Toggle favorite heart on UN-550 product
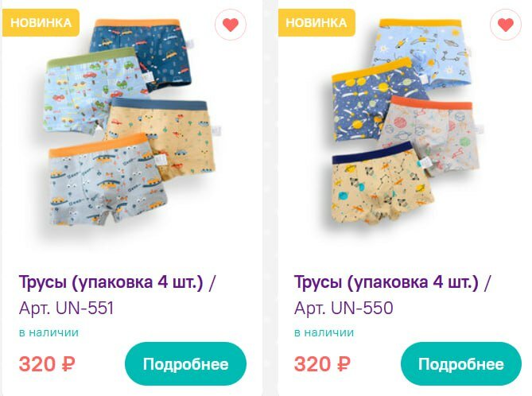532x396 pixels. 506,25
